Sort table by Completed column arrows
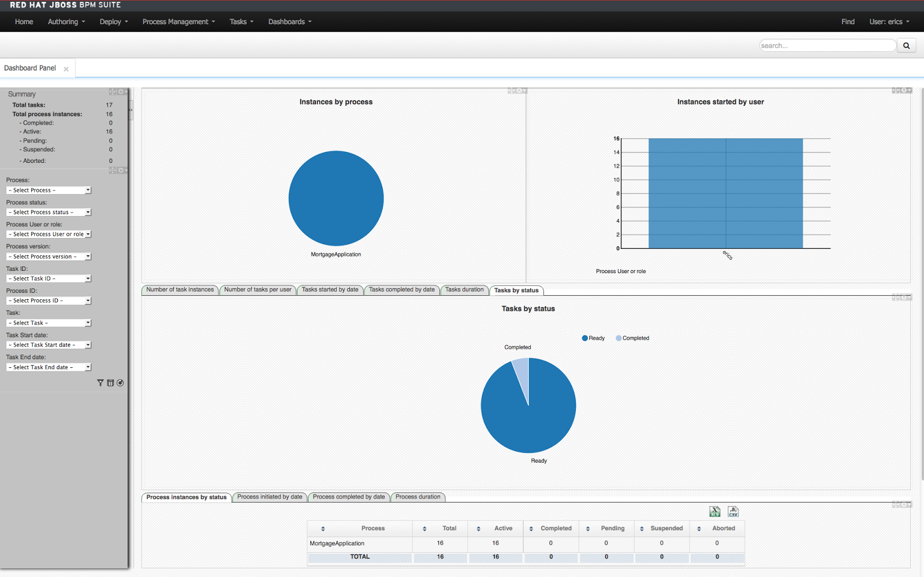924x577 pixels. 531,528
